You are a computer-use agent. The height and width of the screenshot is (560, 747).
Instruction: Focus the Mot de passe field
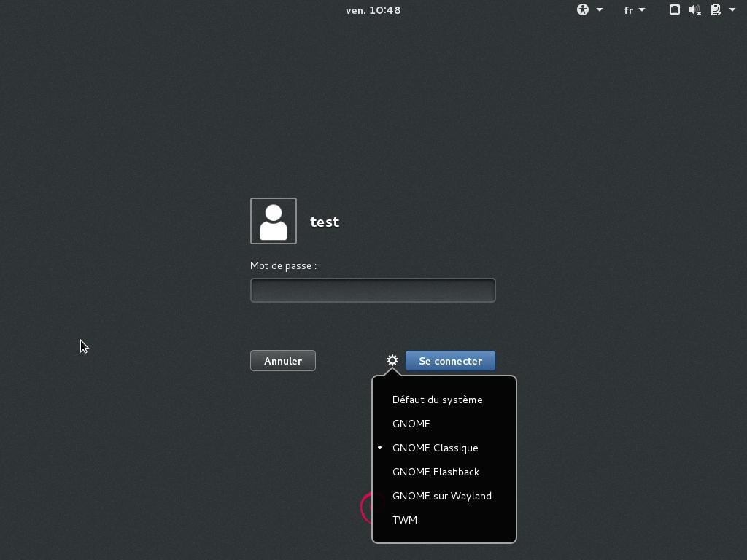coord(373,290)
